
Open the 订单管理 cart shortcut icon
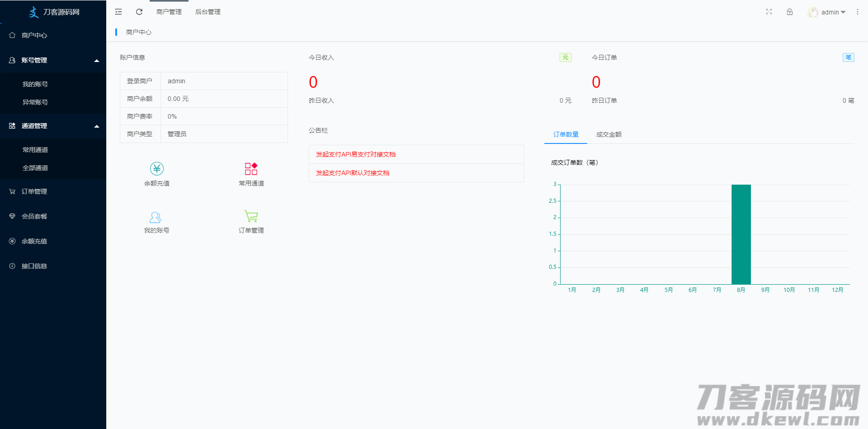pyautogui.click(x=251, y=216)
